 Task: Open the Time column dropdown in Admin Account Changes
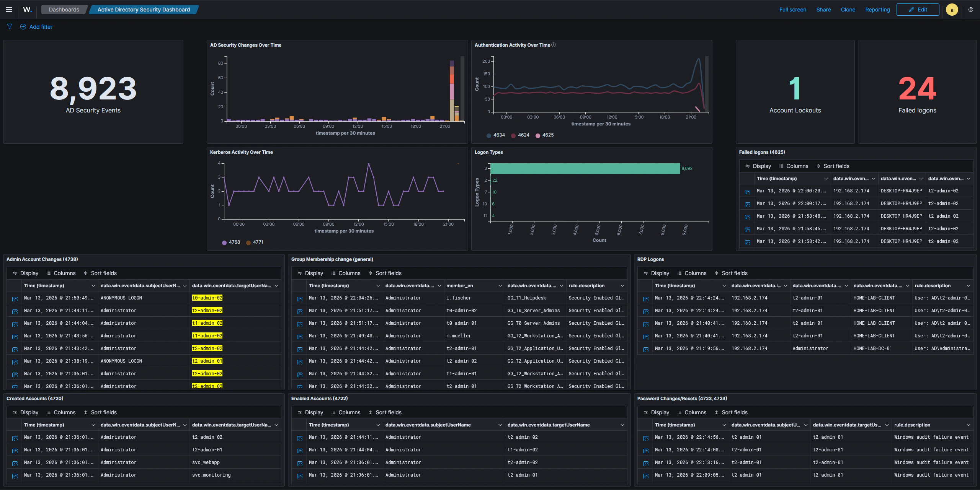point(93,285)
